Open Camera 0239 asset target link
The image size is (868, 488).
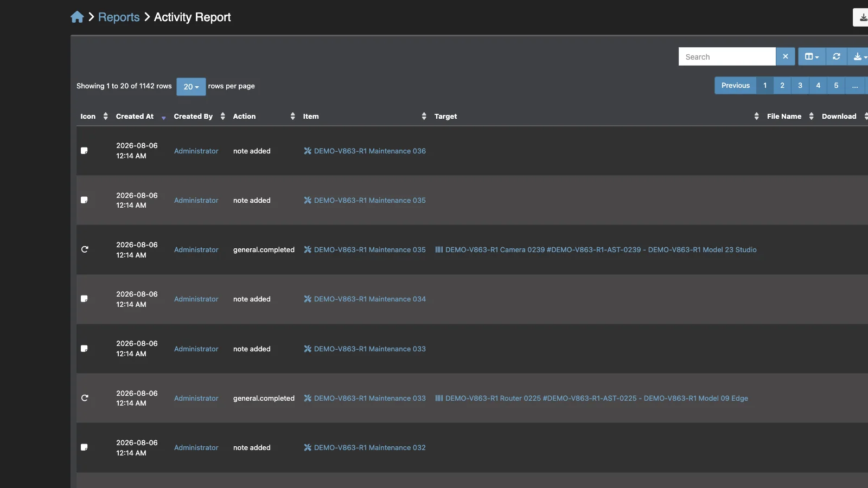(x=601, y=250)
